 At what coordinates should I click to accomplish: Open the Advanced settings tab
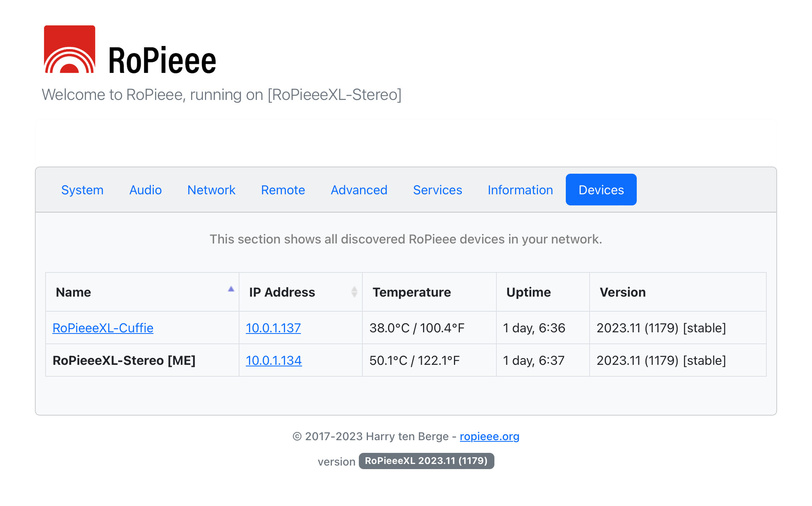[359, 190]
